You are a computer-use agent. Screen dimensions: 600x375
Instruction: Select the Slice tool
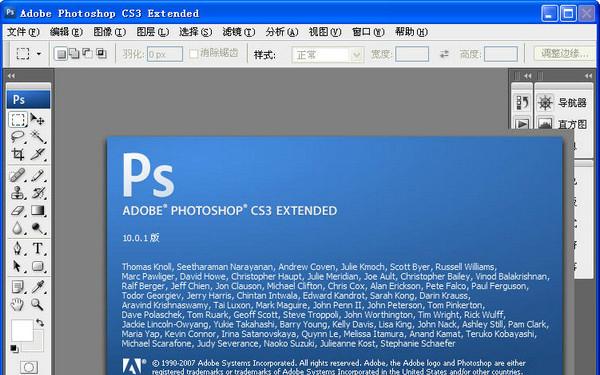point(38,154)
